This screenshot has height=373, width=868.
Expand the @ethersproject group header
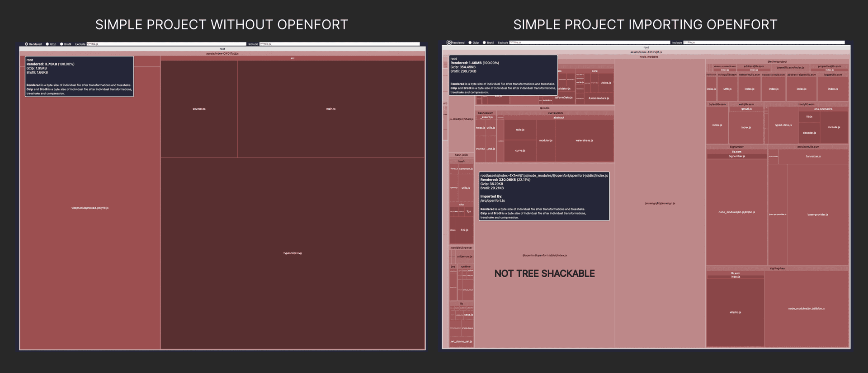[777, 61]
